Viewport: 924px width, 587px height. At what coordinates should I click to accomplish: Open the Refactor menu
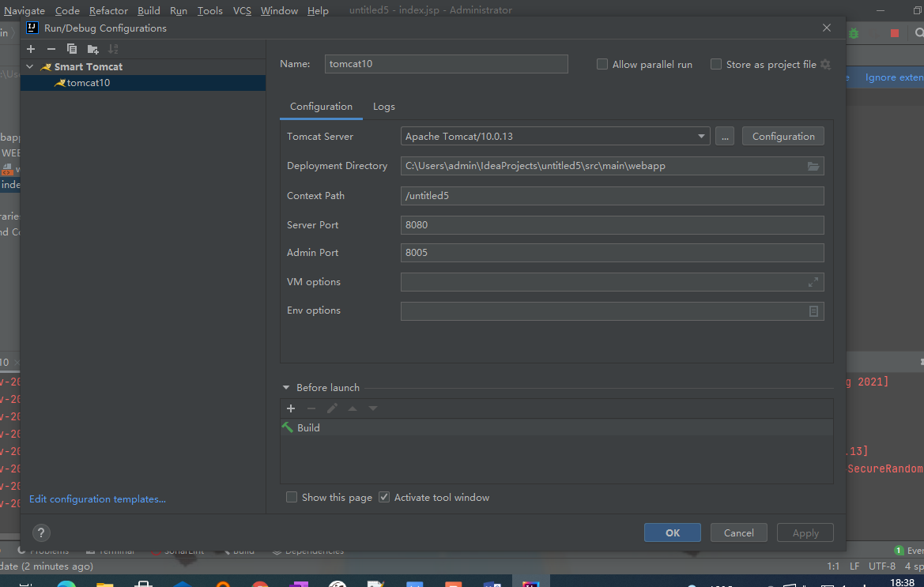click(x=108, y=10)
